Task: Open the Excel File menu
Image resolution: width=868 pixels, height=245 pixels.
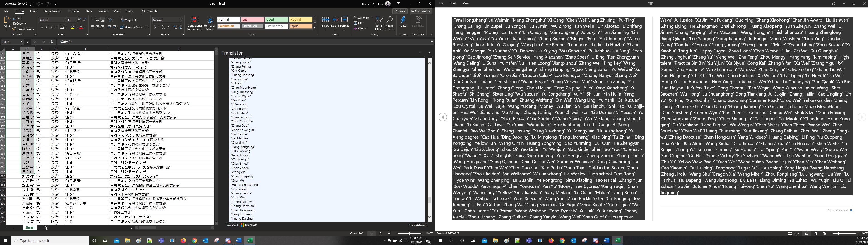Action: tap(6, 11)
